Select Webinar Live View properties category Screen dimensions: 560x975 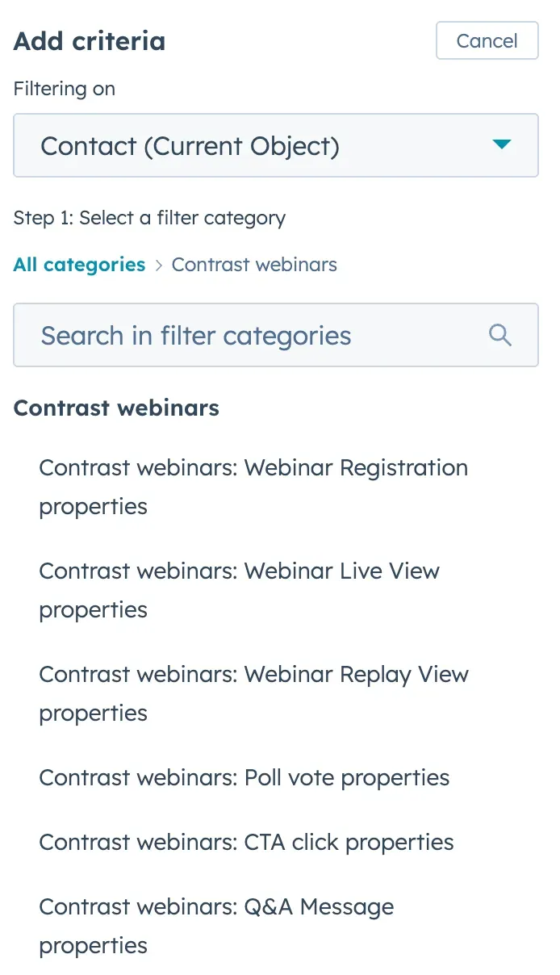pyautogui.click(x=239, y=590)
